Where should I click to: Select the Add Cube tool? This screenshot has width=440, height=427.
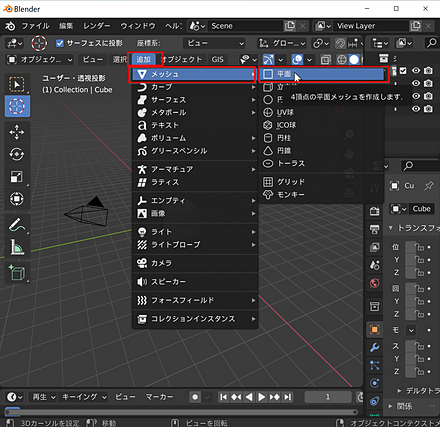click(x=17, y=273)
